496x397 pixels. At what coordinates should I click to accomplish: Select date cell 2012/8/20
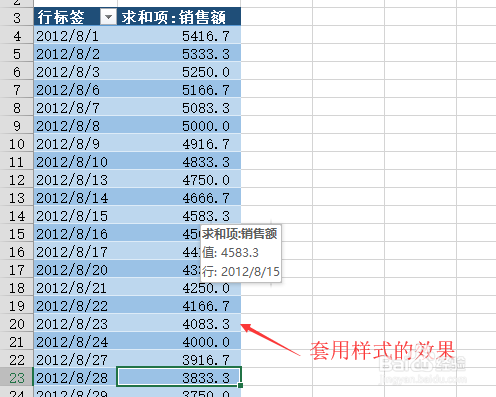75,270
